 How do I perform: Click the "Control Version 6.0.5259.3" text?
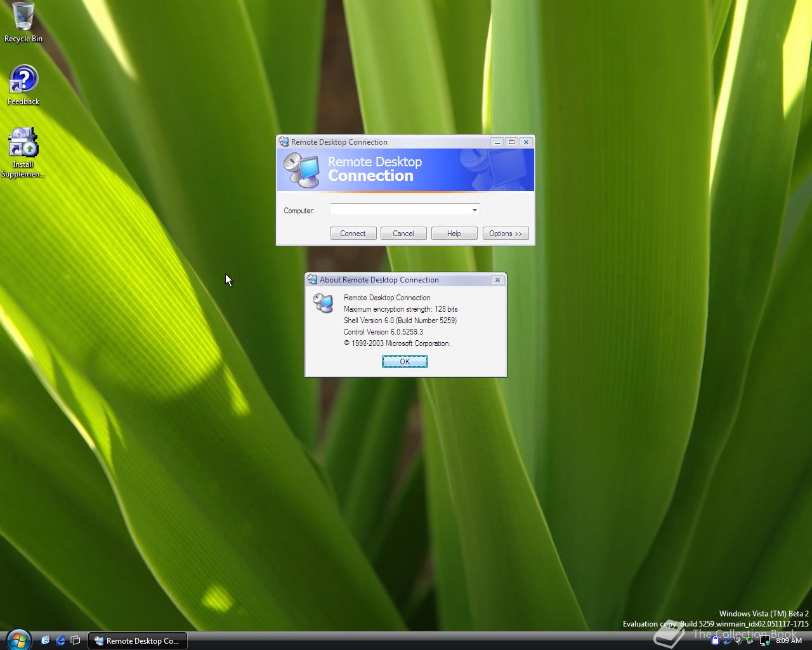coord(383,332)
